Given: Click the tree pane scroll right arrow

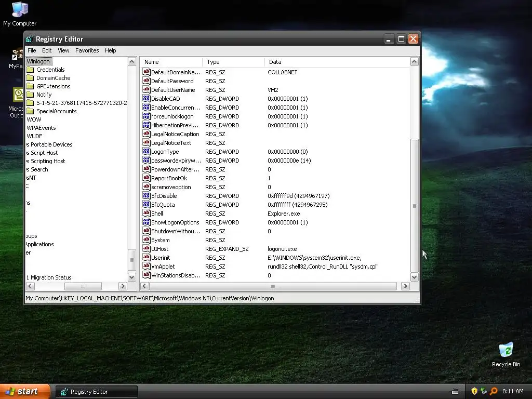Looking at the screenshot, I should (123, 286).
